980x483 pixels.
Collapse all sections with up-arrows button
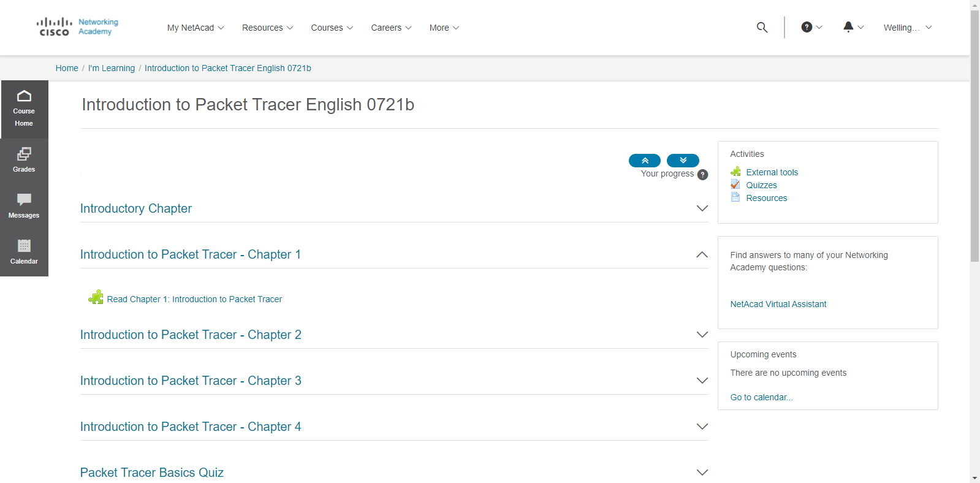[x=645, y=161]
